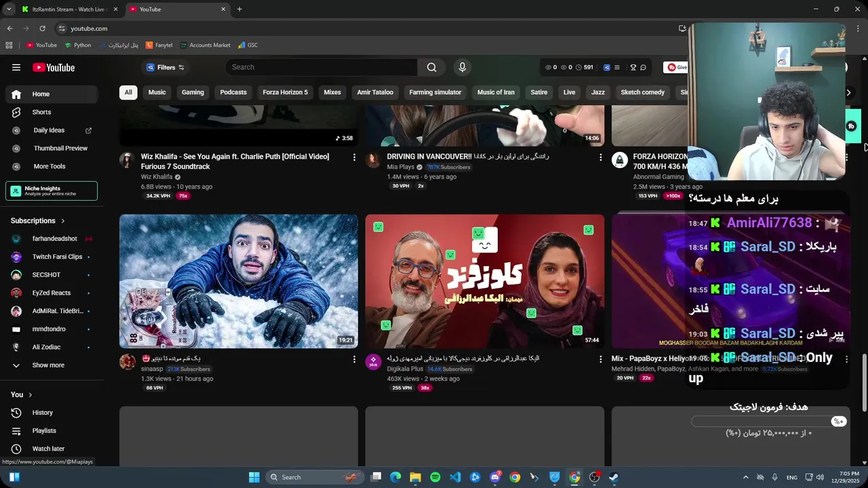
Task: Click the trophy icon in extension toolbar
Action: (x=633, y=67)
